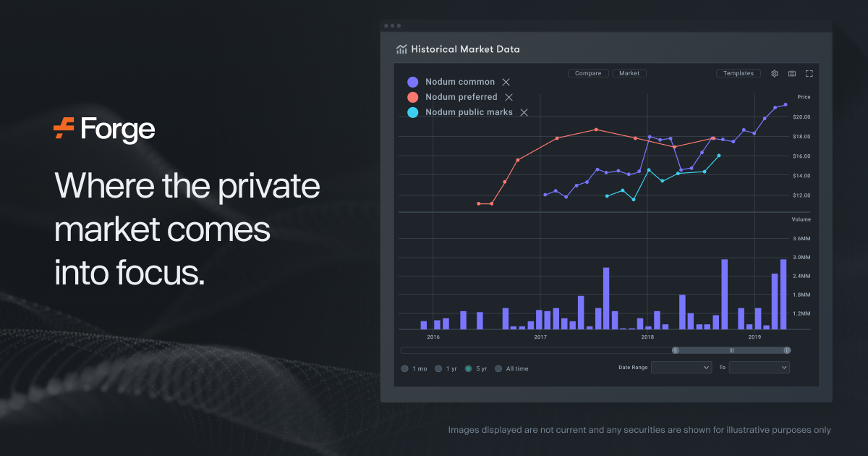Click the last Nodum common data point
Viewport: 868px width, 456px height.
(786, 104)
